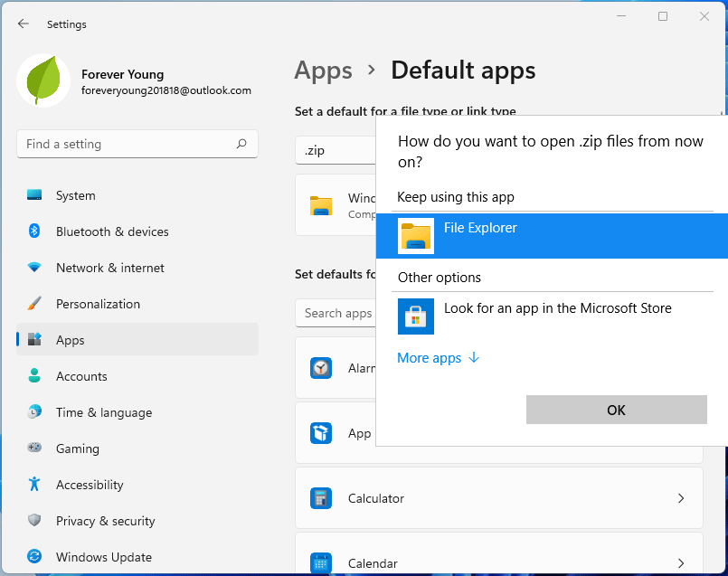728x576 pixels.
Task: Click the green leaf profile avatar
Action: (43, 80)
